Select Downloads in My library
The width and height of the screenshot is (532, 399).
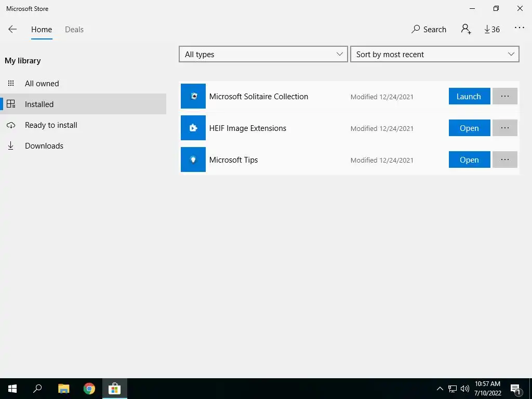click(83, 145)
